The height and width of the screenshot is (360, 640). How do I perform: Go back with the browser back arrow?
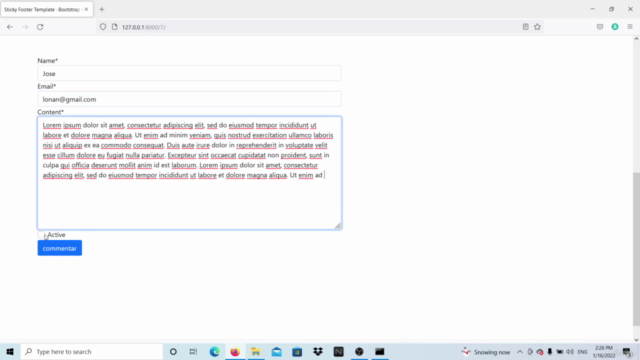point(10,27)
